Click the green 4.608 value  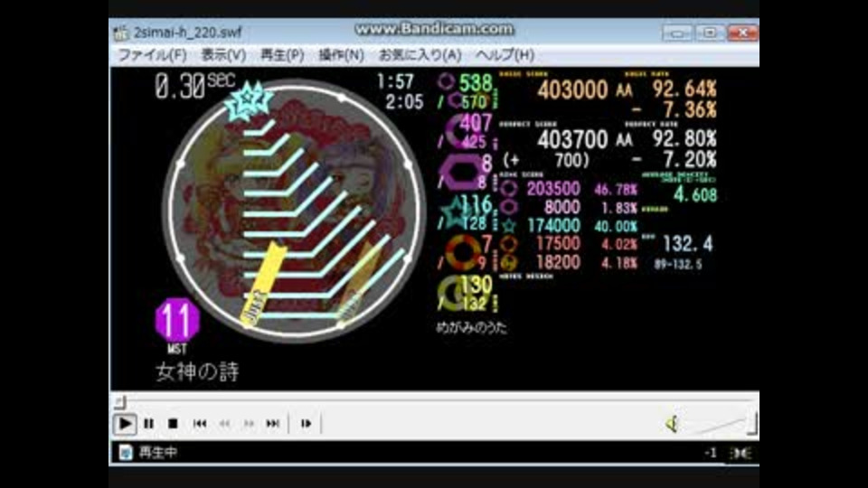[695, 195]
